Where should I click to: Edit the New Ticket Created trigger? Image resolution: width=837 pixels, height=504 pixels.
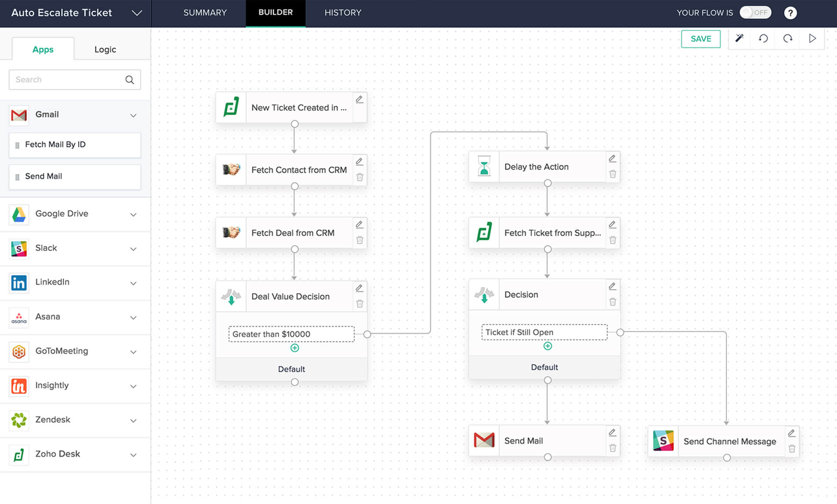click(x=360, y=99)
